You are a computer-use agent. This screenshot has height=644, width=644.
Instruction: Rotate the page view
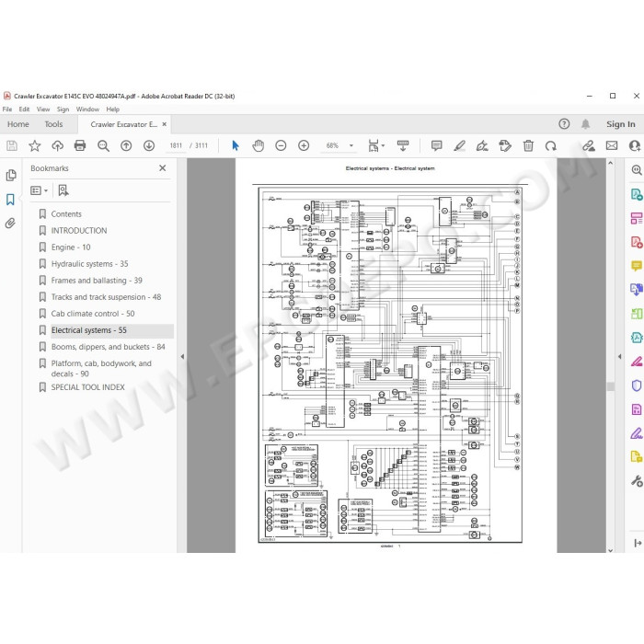click(551, 145)
